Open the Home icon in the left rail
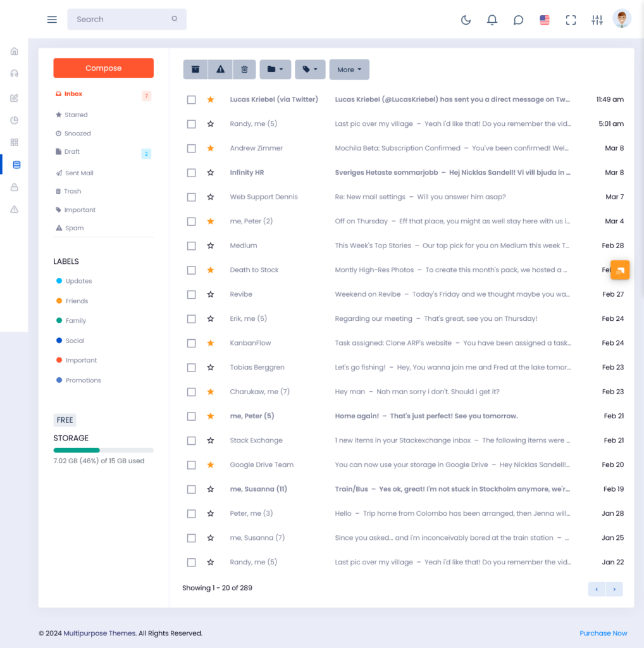Image resolution: width=644 pixels, height=648 pixels. click(x=14, y=51)
